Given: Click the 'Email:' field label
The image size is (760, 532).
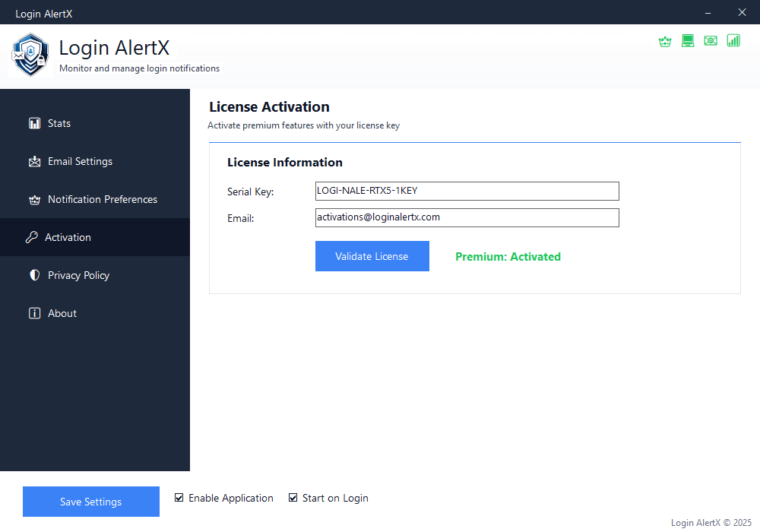Looking at the screenshot, I should tap(240, 219).
